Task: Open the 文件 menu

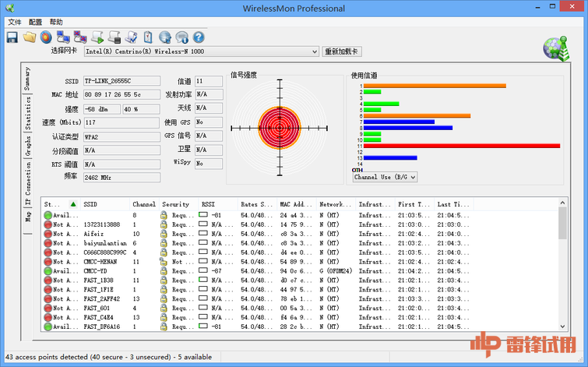Action: [x=15, y=22]
